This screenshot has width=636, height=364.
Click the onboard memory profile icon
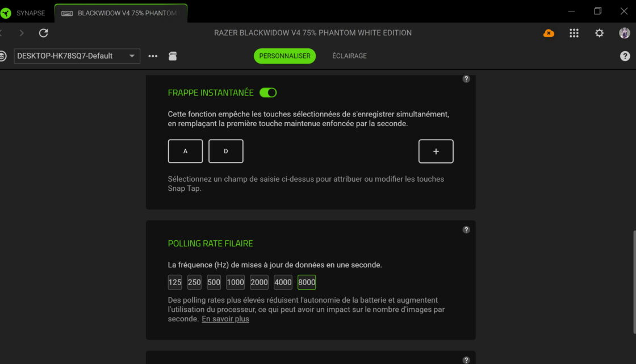coord(173,56)
